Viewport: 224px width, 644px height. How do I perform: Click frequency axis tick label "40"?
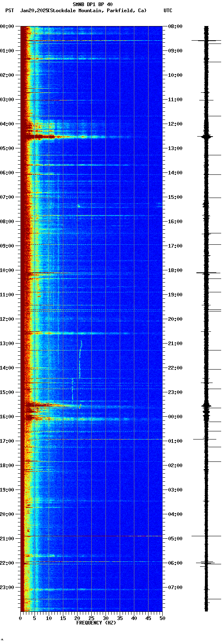pos(134,618)
